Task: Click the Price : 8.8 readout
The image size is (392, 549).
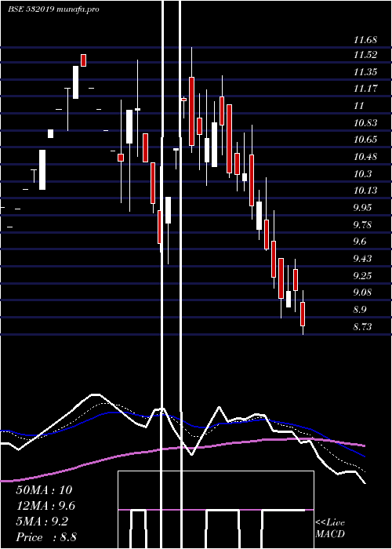Action: [x=46, y=537]
